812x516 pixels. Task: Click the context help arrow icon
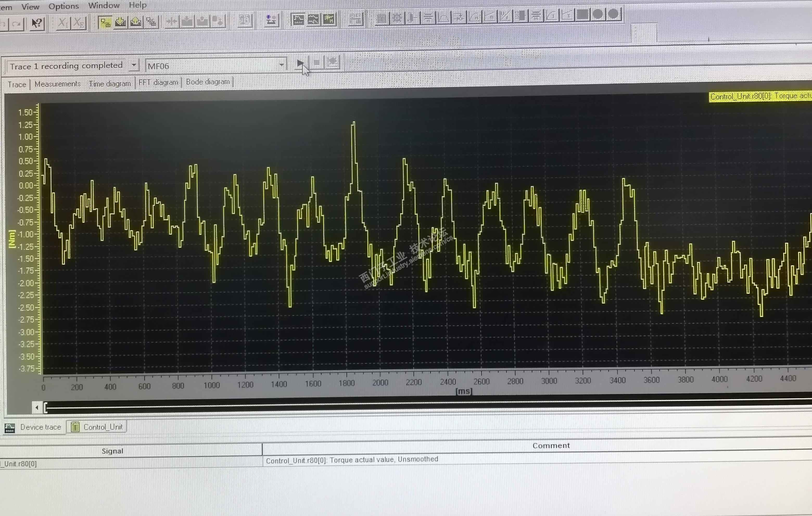coord(37,23)
